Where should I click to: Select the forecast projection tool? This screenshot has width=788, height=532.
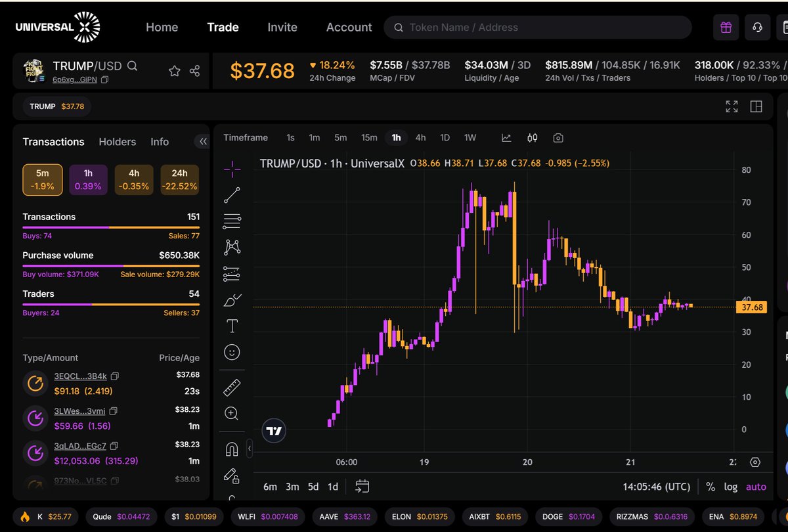(232, 273)
